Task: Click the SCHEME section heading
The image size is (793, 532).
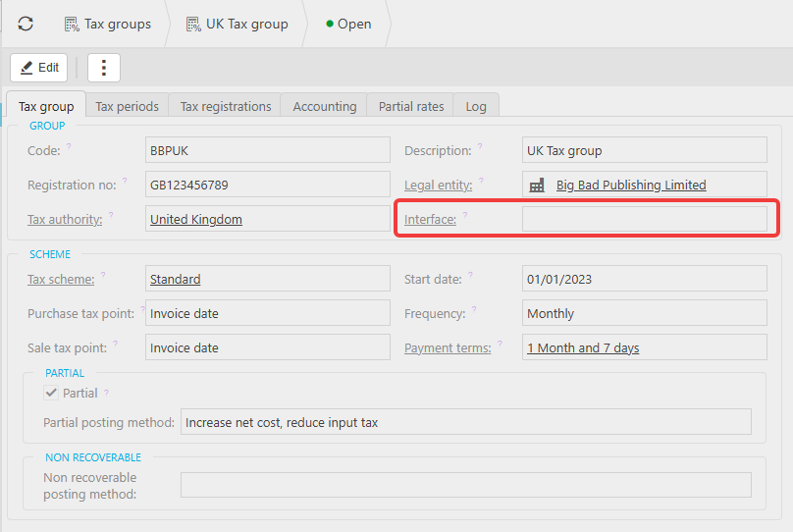Action: [x=49, y=254]
